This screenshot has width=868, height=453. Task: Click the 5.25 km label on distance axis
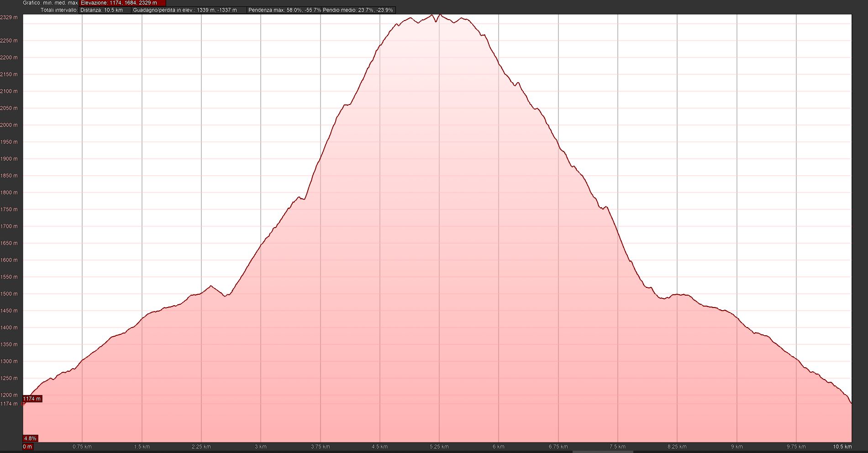pyautogui.click(x=439, y=447)
